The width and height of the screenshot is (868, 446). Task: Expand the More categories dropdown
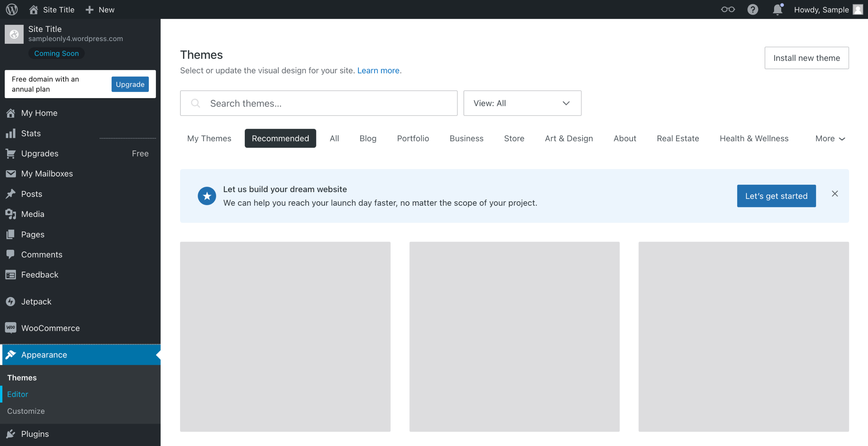pyautogui.click(x=830, y=138)
